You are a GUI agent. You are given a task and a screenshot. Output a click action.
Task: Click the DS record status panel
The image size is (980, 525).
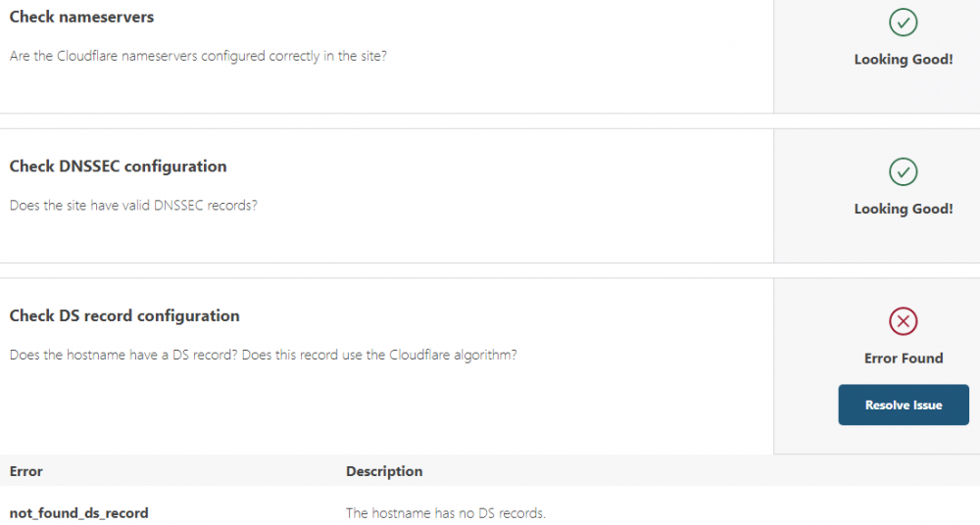coord(877,366)
